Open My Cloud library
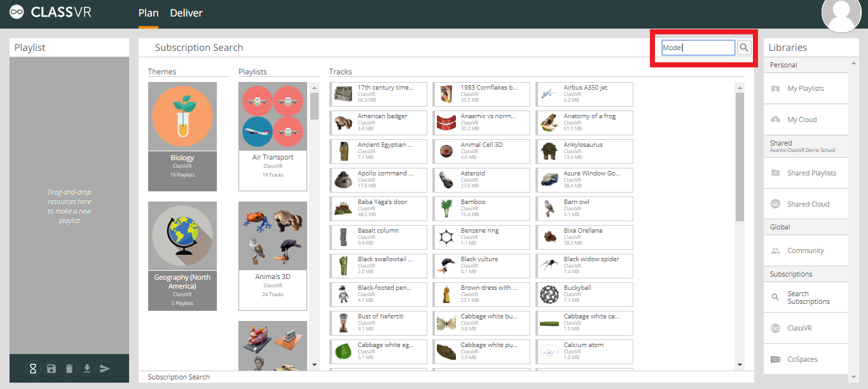This screenshot has width=868, height=389. tap(806, 119)
